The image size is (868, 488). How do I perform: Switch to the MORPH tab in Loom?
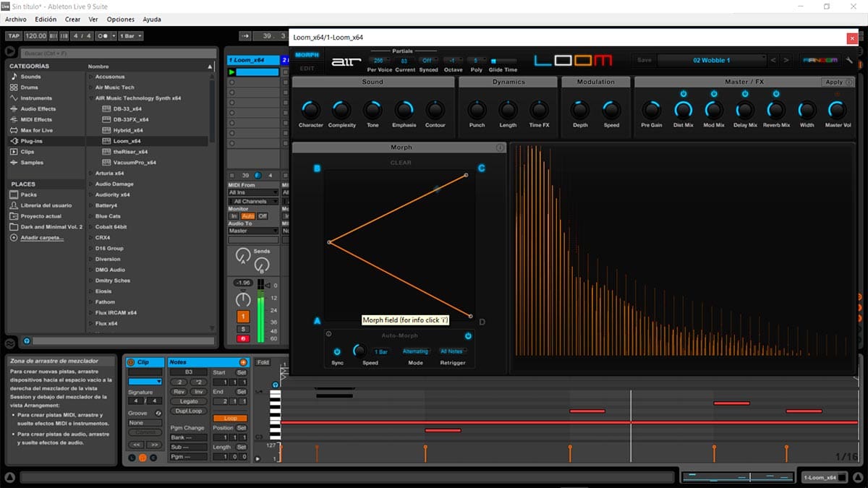pos(307,55)
